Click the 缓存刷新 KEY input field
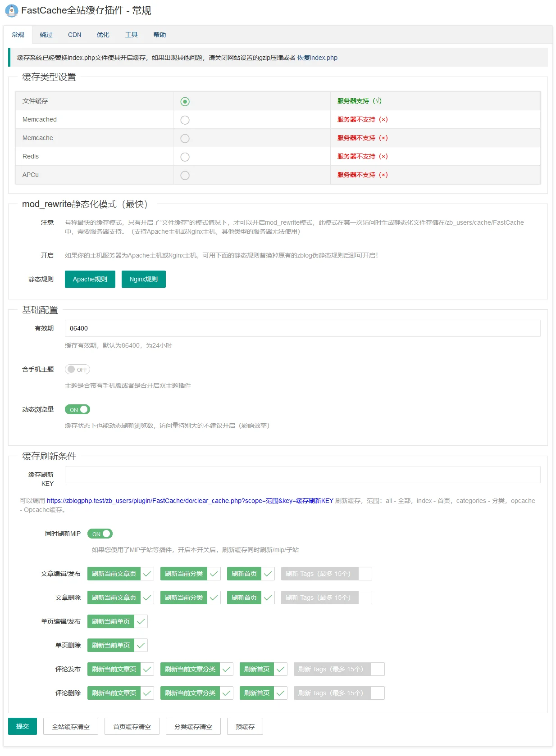 (303, 475)
